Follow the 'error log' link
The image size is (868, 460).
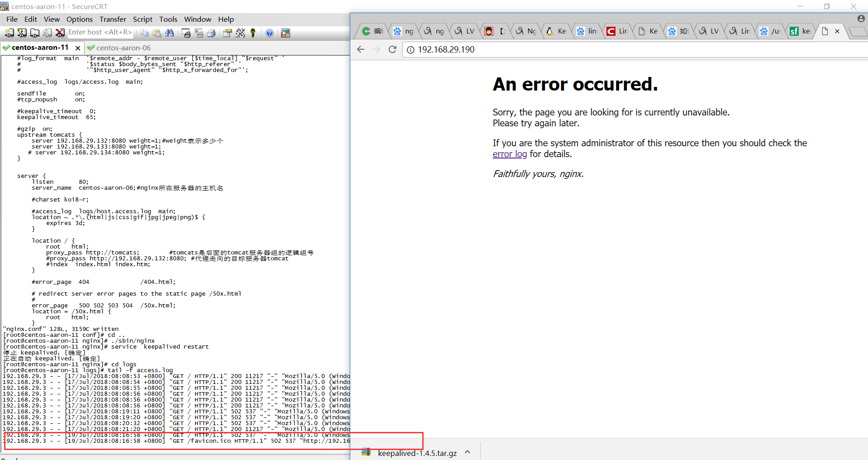[510, 154]
